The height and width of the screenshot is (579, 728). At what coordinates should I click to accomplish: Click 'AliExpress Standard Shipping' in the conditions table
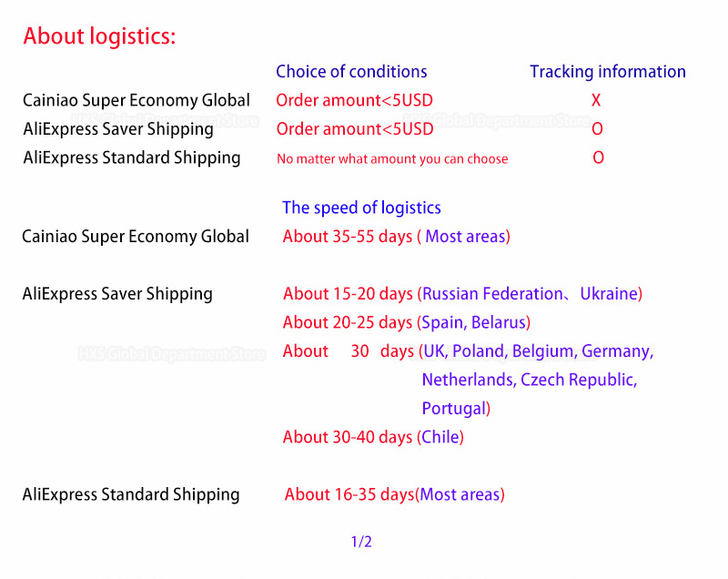[x=132, y=157]
